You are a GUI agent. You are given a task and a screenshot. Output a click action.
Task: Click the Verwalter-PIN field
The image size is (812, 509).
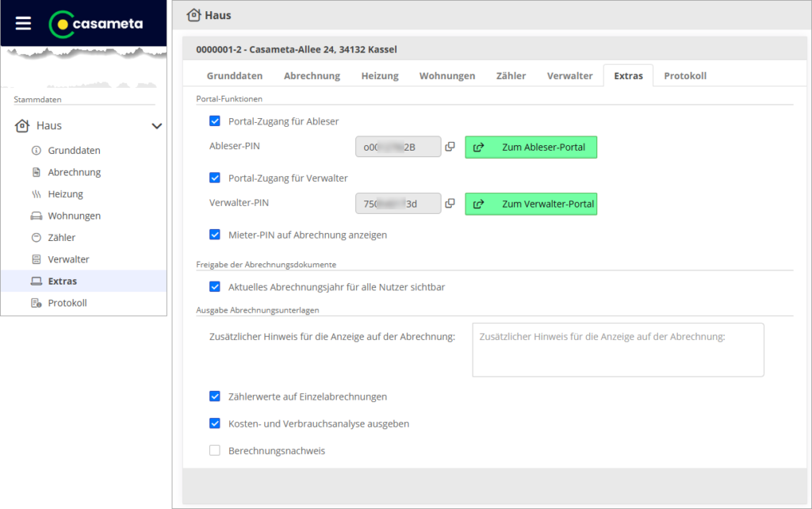click(398, 204)
